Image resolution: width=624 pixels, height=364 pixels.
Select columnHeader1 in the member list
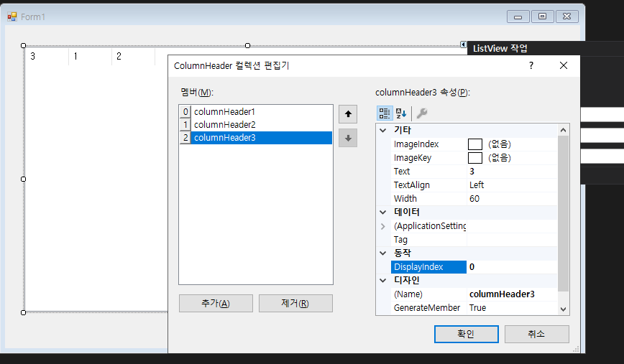tap(255, 112)
